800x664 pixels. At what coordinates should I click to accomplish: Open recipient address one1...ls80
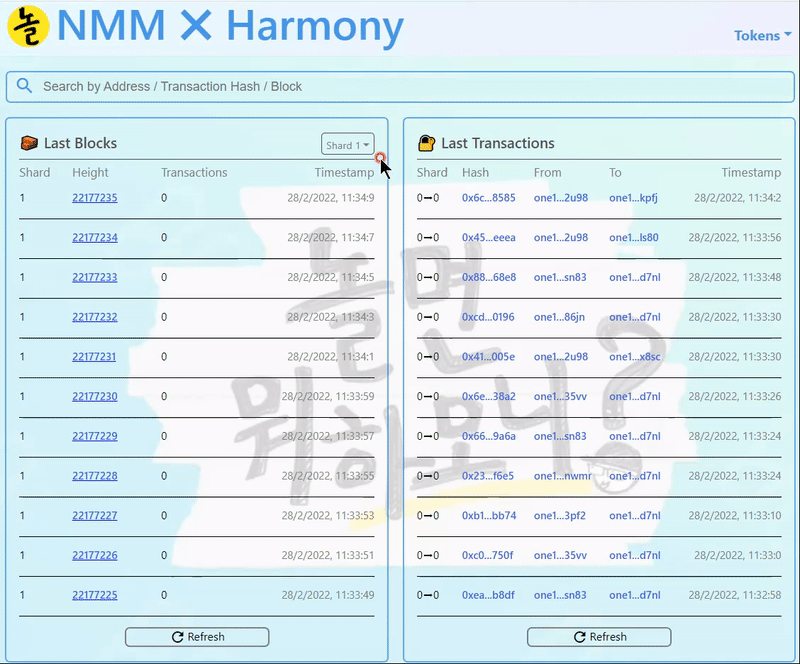pyautogui.click(x=634, y=237)
